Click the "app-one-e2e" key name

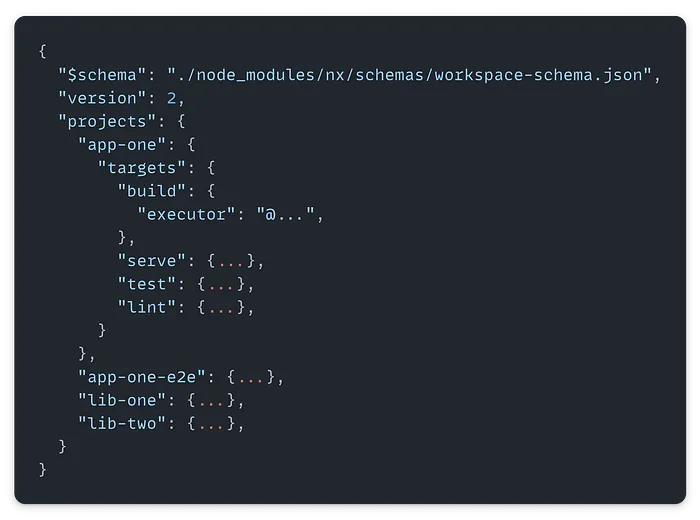coord(144,377)
